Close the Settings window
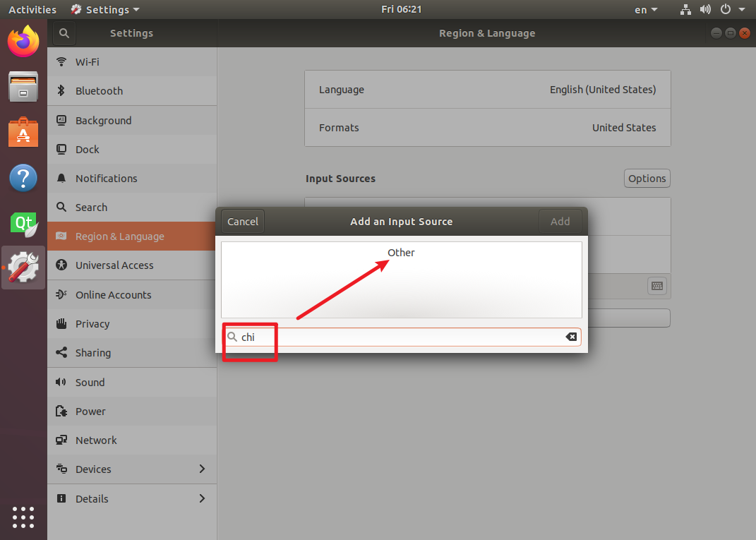The width and height of the screenshot is (756, 540). (745, 33)
